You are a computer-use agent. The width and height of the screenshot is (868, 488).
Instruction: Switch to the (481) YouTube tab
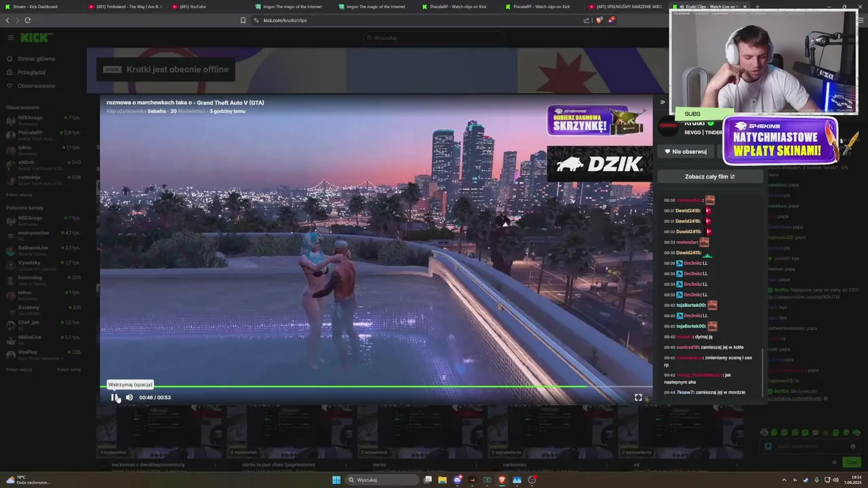tap(209, 7)
